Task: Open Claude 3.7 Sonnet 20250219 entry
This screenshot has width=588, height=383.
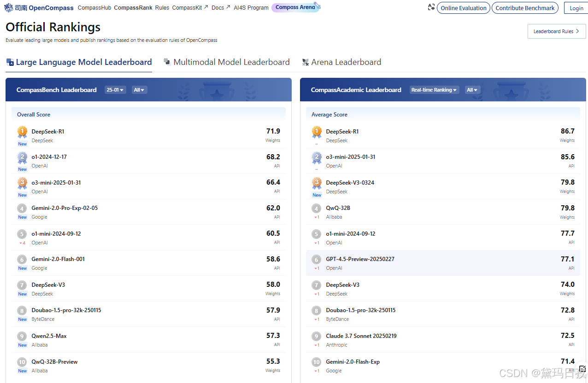Action: coord(443,340)
